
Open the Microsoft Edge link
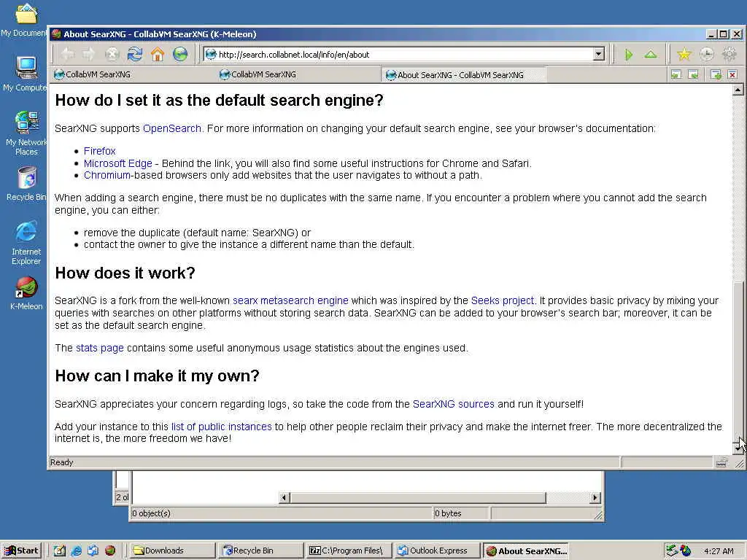coord(117,163)
